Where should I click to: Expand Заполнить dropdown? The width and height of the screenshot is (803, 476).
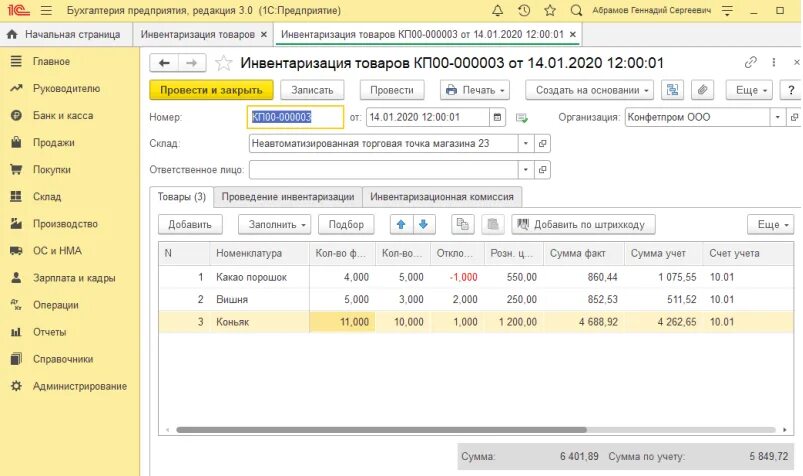click(274, 224)
